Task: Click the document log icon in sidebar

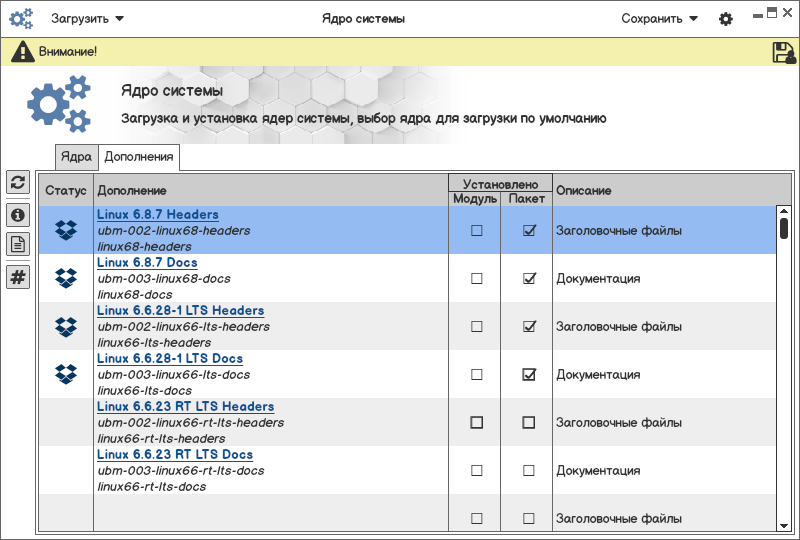Action: click(x=18, y=244)
